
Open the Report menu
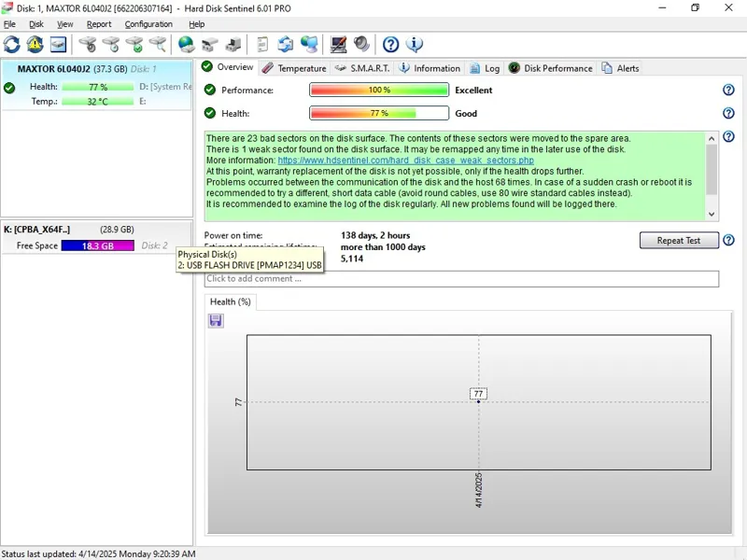point(99,24)
